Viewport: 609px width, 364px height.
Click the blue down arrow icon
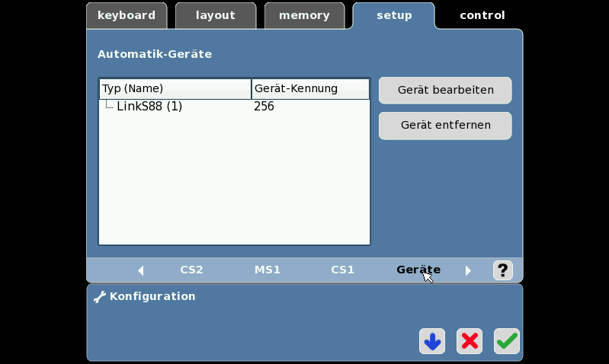[x=432, y=341]
